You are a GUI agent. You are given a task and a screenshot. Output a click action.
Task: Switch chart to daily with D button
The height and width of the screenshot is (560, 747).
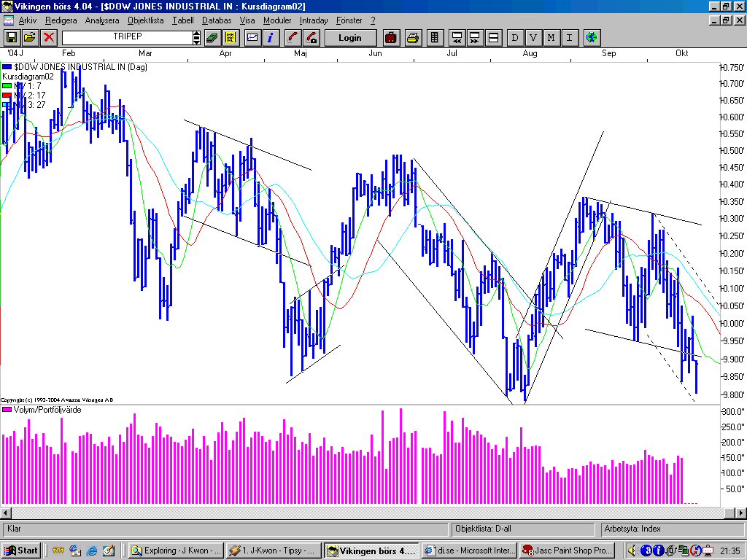515,38
